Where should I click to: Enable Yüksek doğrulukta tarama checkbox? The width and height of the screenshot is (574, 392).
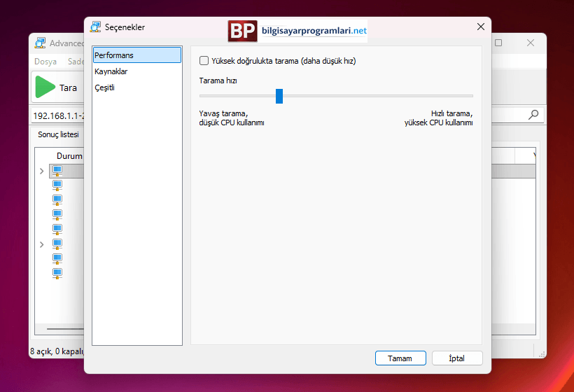click(204, 61)
